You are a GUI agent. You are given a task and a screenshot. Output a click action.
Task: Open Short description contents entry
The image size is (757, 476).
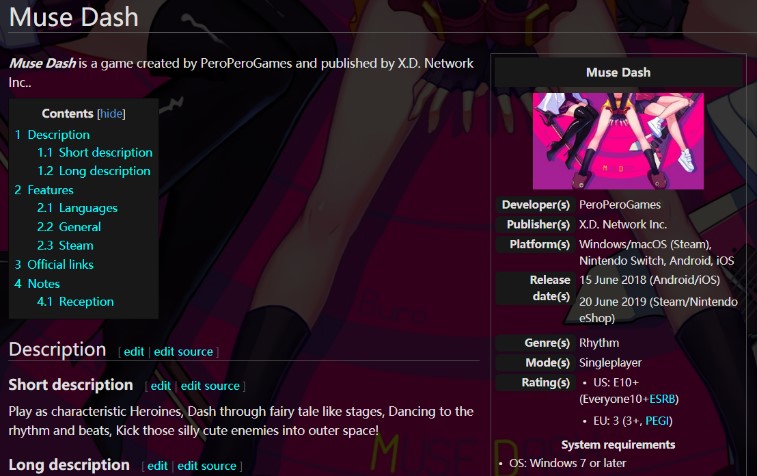105,153
